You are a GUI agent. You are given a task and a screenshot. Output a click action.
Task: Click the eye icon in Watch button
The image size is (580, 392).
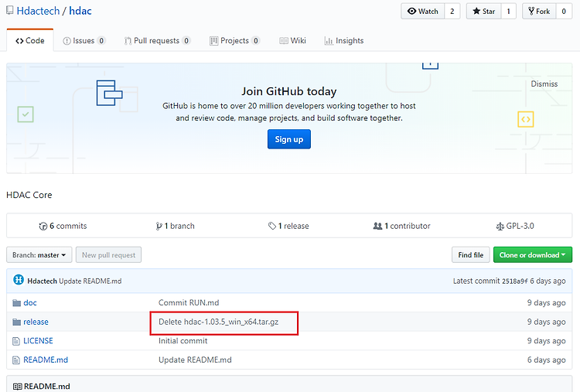coord(411,11)
